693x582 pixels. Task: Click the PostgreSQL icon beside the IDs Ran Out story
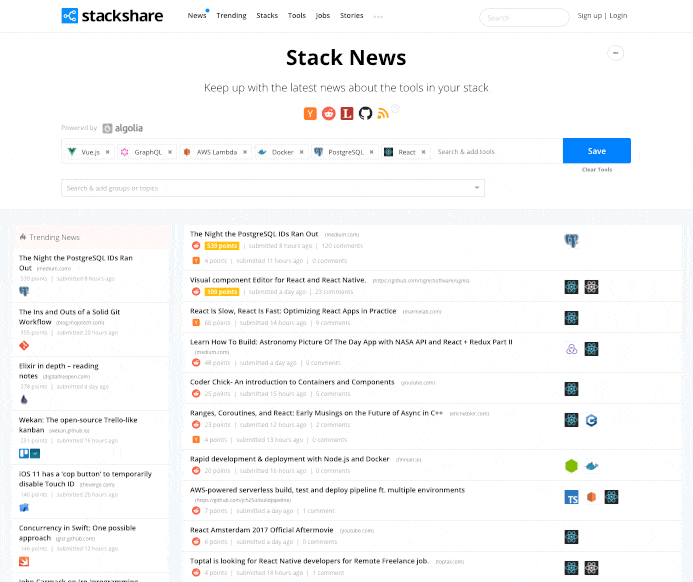(x=571, y=240)
